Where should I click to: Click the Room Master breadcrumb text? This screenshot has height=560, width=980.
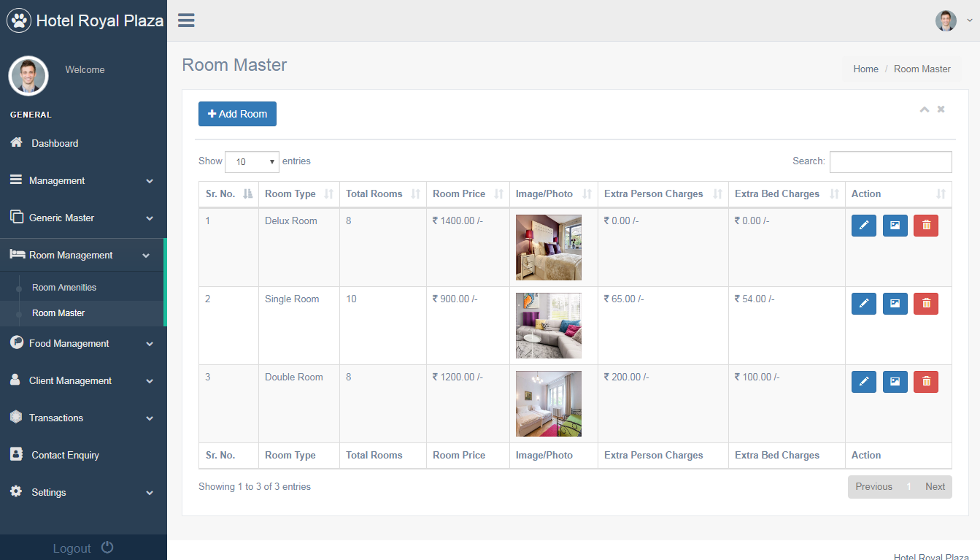click(922, 69)
